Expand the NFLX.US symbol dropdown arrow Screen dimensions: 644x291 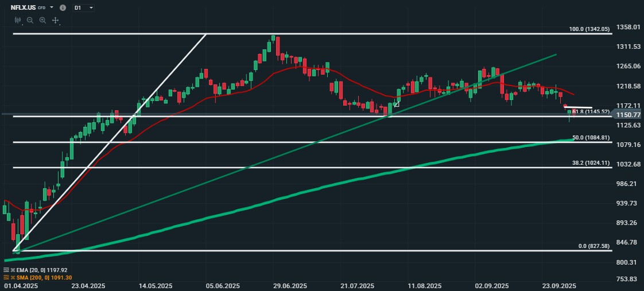pos(52,8)
